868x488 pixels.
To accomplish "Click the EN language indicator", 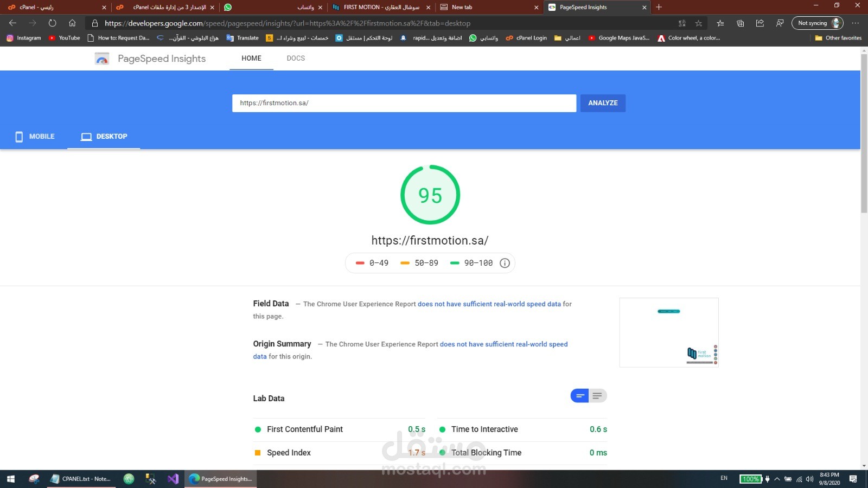I will coord(724,478).
